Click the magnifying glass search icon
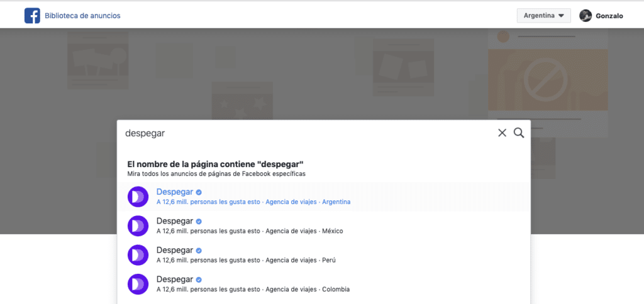Image resolution: width=644 pixels, height=304 pixels. pos(519,133)
